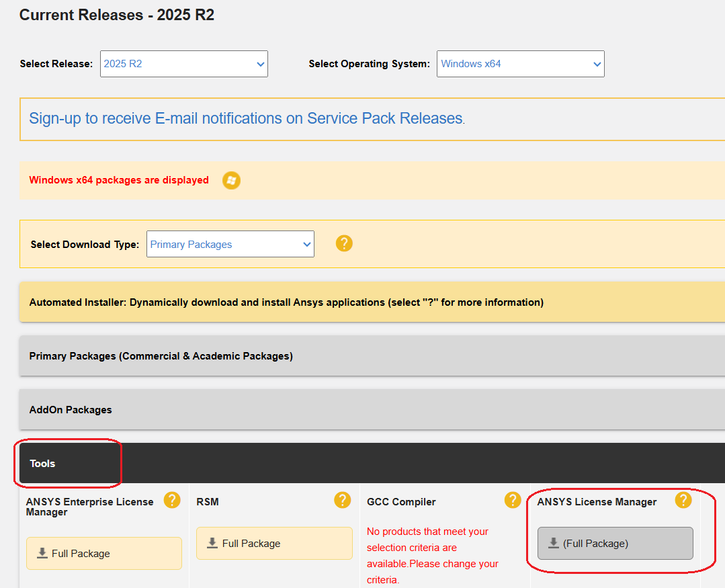Open help icon for ANSYS License Manager
725x588 pixels.
point(683,500)
